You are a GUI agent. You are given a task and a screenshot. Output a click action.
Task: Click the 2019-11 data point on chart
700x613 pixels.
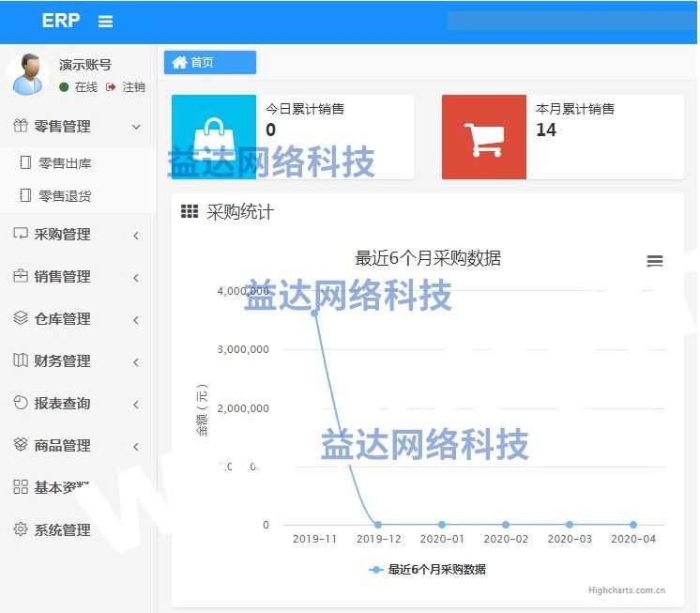tap(314, 313)
